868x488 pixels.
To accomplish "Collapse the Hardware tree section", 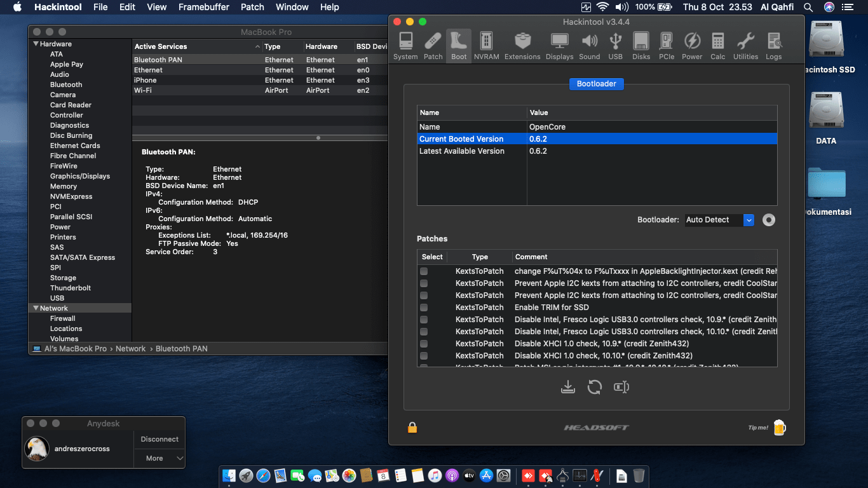I will (36, 44).
